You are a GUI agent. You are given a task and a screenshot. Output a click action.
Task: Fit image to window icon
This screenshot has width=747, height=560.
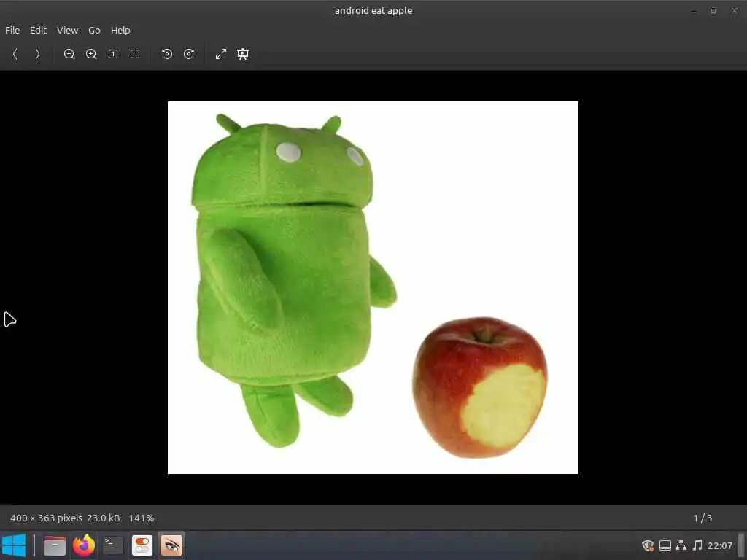tap(135, 54)
